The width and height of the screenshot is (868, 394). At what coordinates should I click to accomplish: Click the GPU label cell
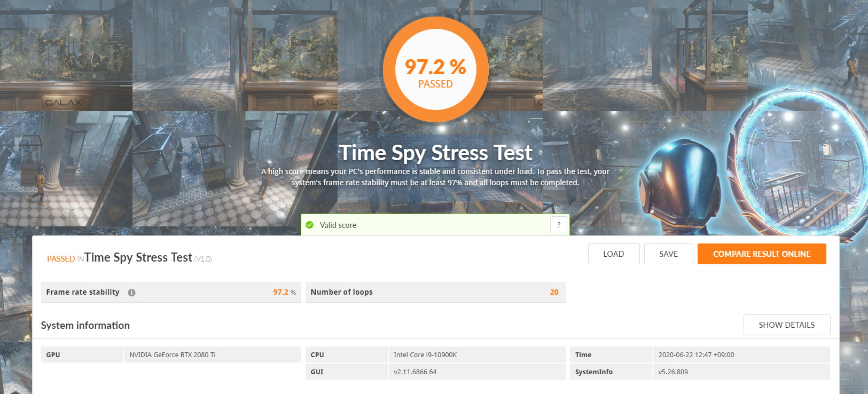click(x=82, y=354)
